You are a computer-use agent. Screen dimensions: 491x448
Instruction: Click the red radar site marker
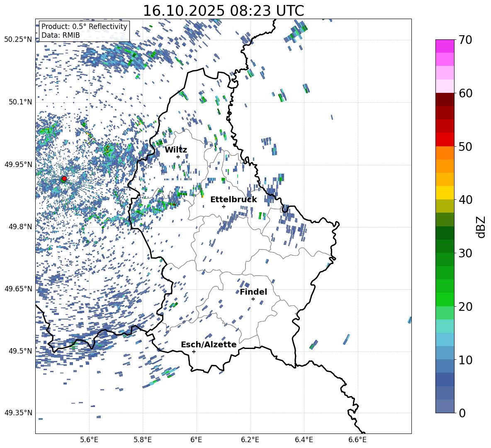(x=64, y=179)
